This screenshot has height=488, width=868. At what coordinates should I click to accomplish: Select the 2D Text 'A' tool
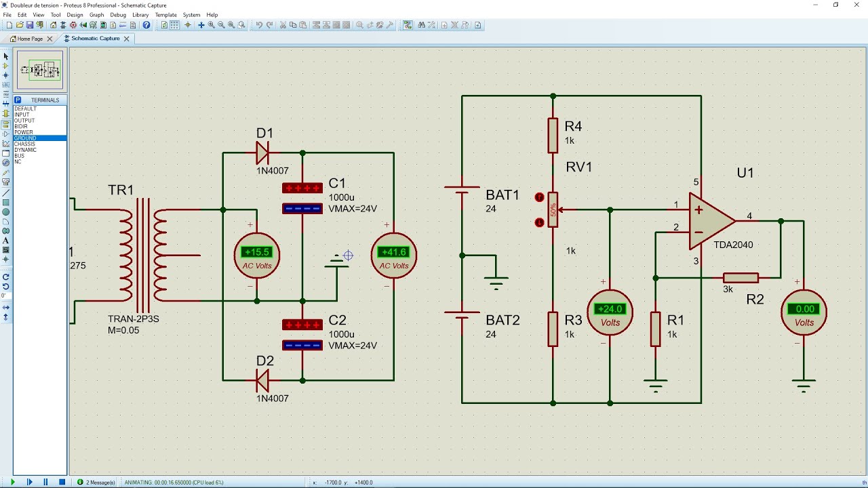[x=6, y=241]
